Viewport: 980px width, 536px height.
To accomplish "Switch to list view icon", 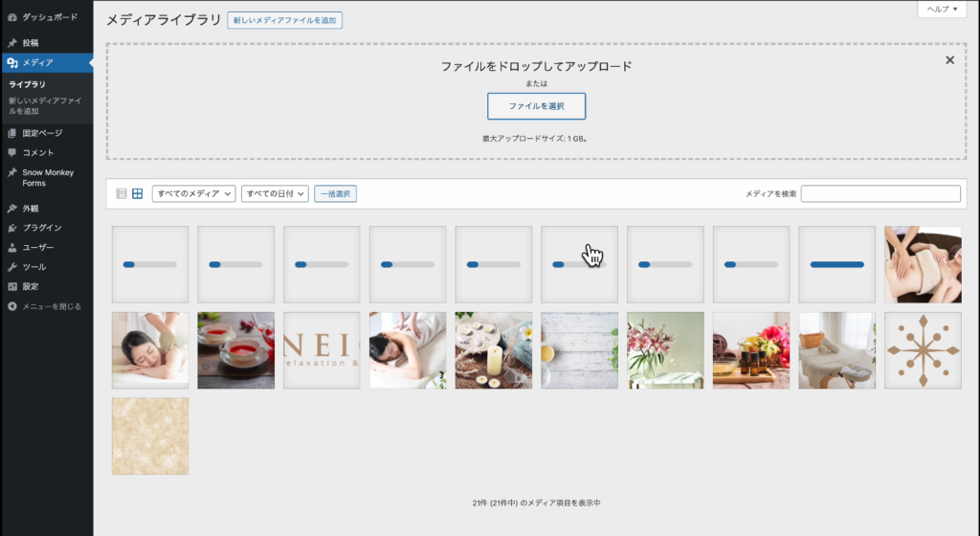I will (122, 193).
